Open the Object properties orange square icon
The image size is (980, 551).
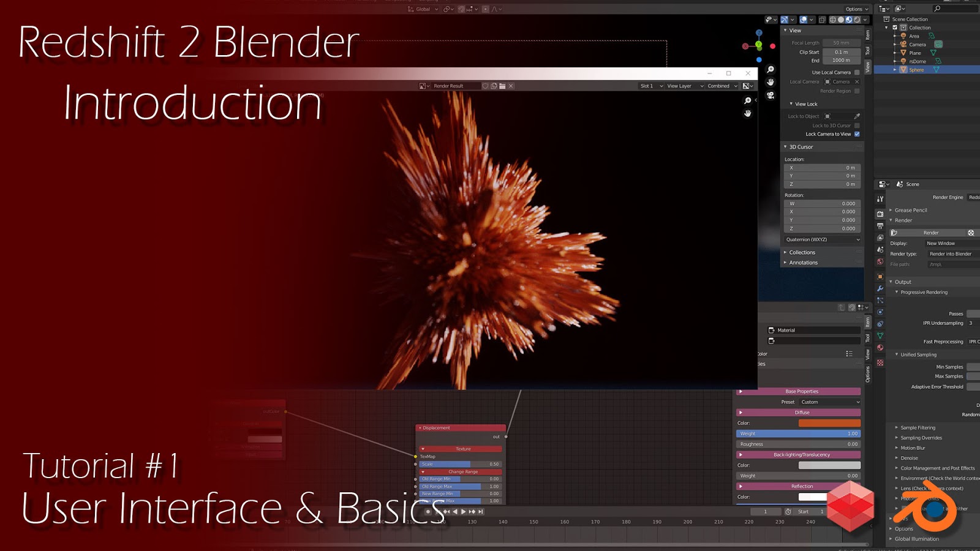pyautogui.click(x=880, y=276)
